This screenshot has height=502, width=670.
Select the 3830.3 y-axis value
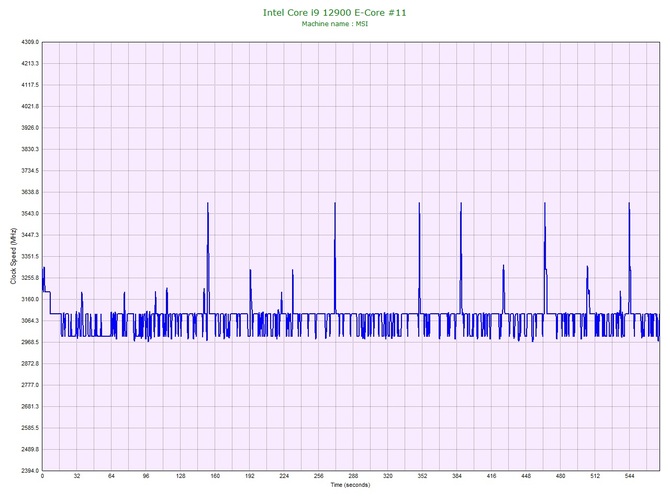(x=30, y=149)
